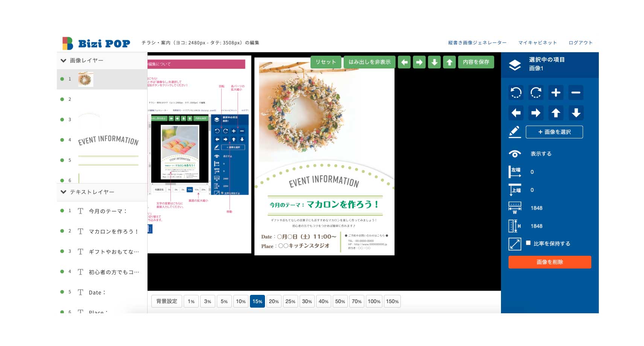Select wreath thumbnail in image layer 1

85,79
